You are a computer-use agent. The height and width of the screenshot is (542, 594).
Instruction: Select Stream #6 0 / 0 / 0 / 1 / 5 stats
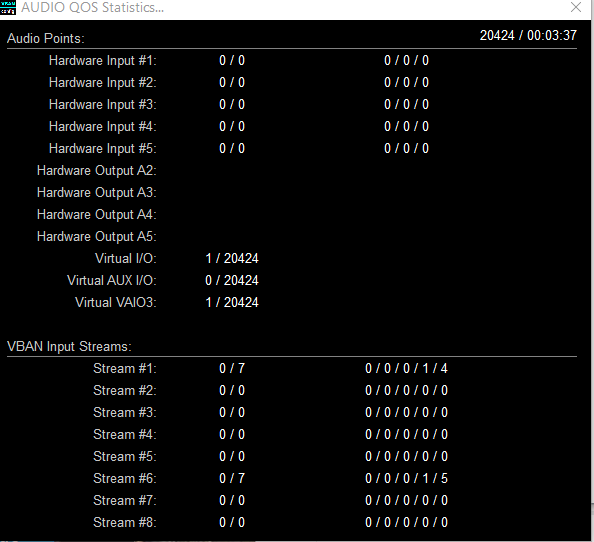pyautogui.click(x=406, y=478)
